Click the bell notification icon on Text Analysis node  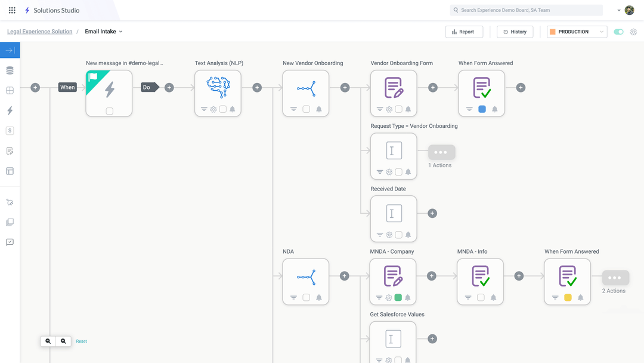(233, 109)
